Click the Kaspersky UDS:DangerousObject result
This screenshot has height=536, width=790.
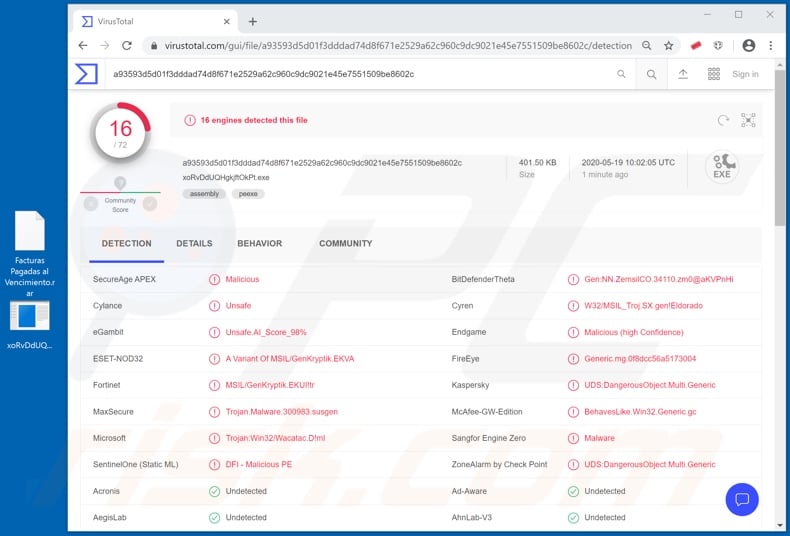tap(649, 385)
